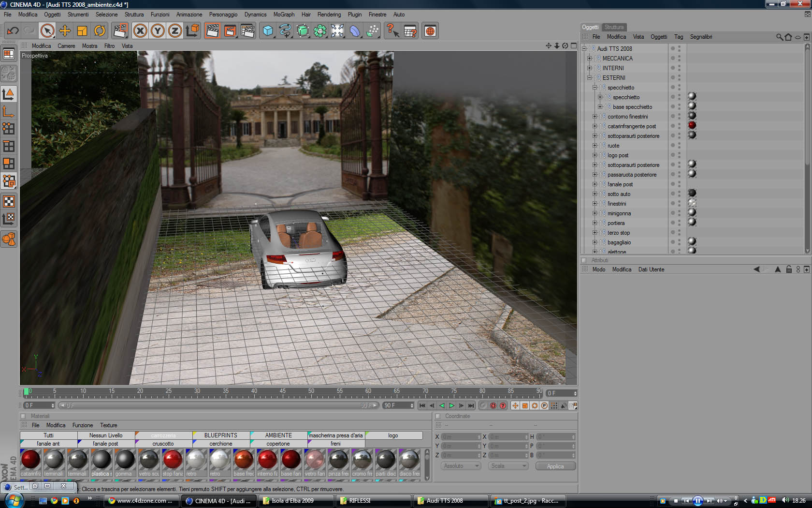
Task: Collapse the ESTERNI tree node
Action: click(589, 78)
